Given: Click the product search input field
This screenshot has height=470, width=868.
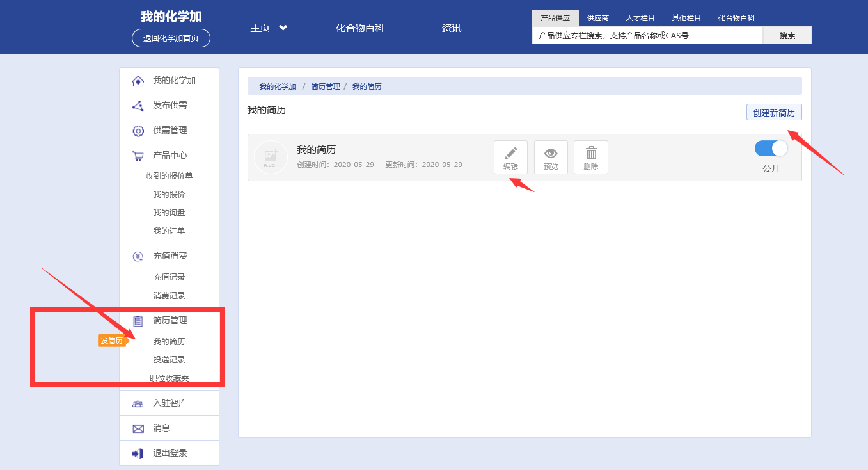Looking at the screenshot, I should coord(647,36).
